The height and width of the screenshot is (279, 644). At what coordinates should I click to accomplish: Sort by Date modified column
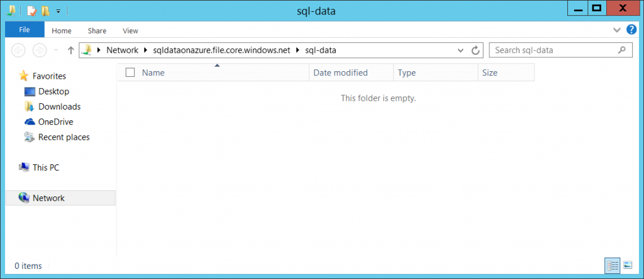point(340,72)
